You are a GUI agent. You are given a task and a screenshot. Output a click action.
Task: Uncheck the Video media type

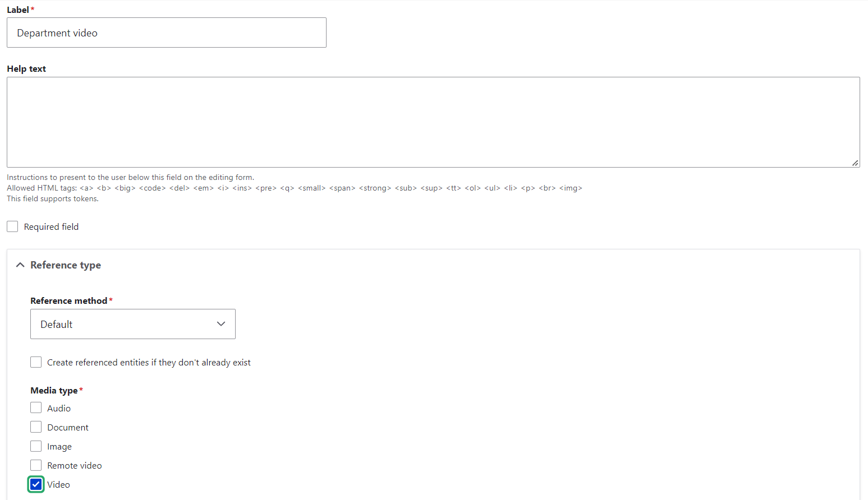pyautogui.click(x=36, y=484)
